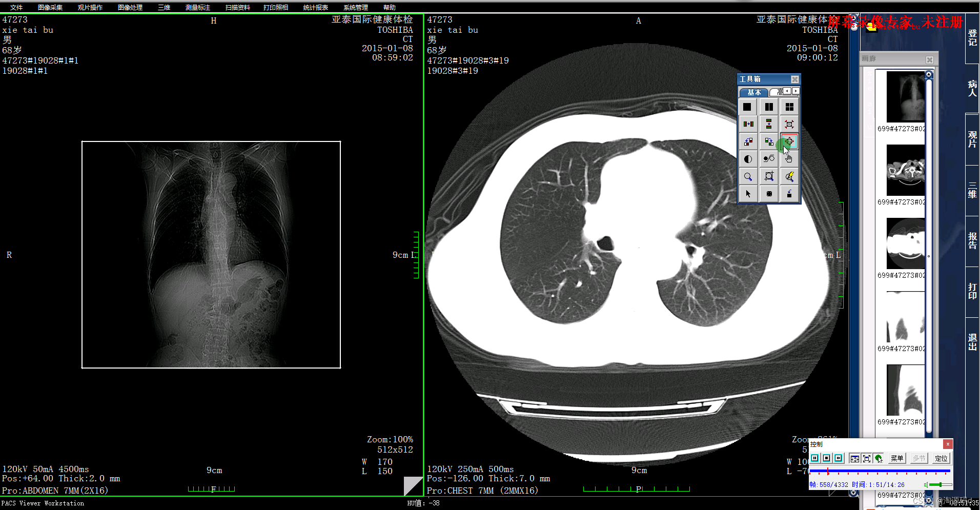Pause the recording in control panel
This screenshot has height=510, width=980.
tap(815, 458)
